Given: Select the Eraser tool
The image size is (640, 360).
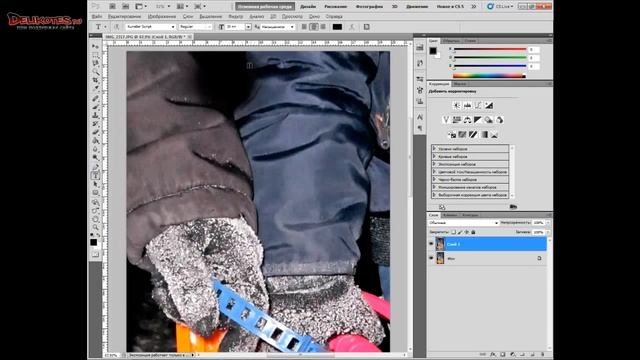Looking at the screenshot, I should 96,133.
